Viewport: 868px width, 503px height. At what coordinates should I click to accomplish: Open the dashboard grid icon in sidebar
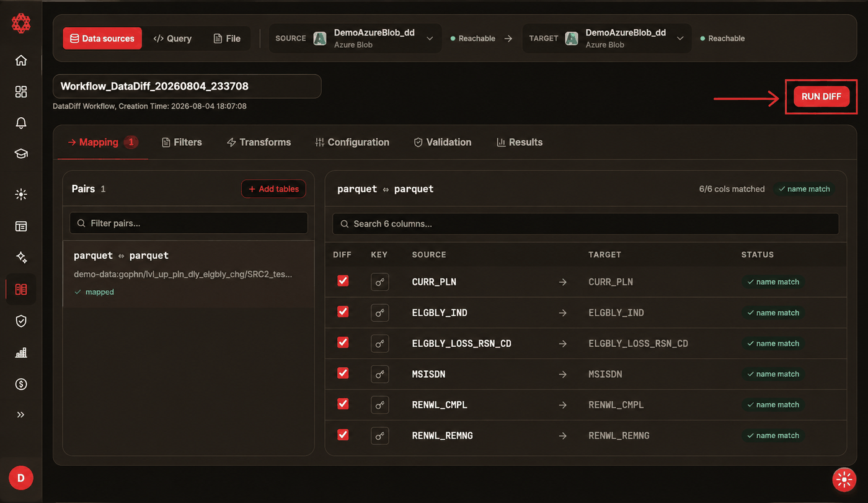(x=21, y=92)
